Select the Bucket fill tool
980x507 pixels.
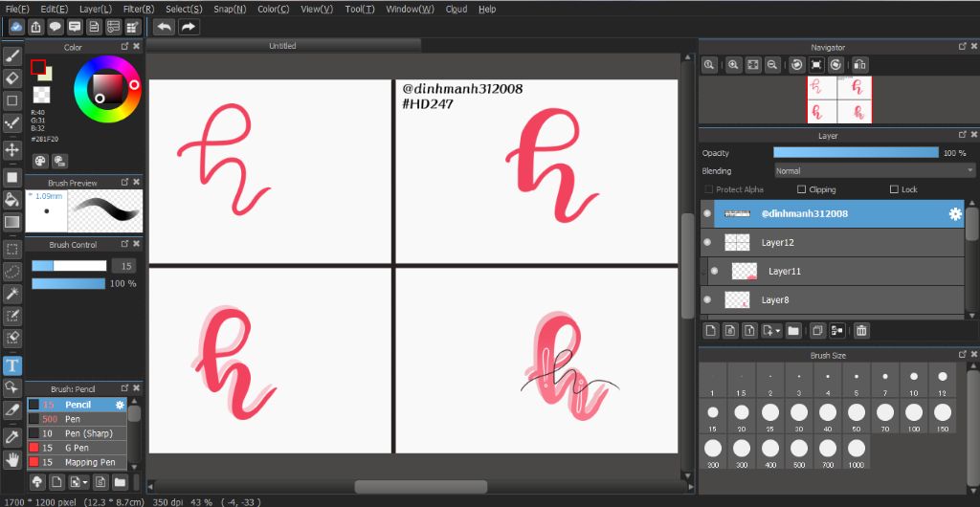tap(12, 199)
